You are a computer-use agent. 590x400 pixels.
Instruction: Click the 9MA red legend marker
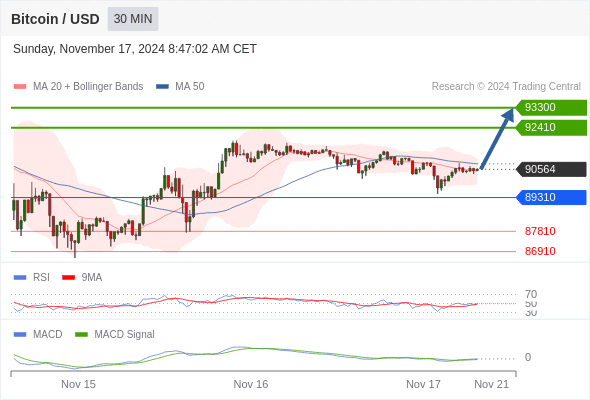click(x=68, y=278)
